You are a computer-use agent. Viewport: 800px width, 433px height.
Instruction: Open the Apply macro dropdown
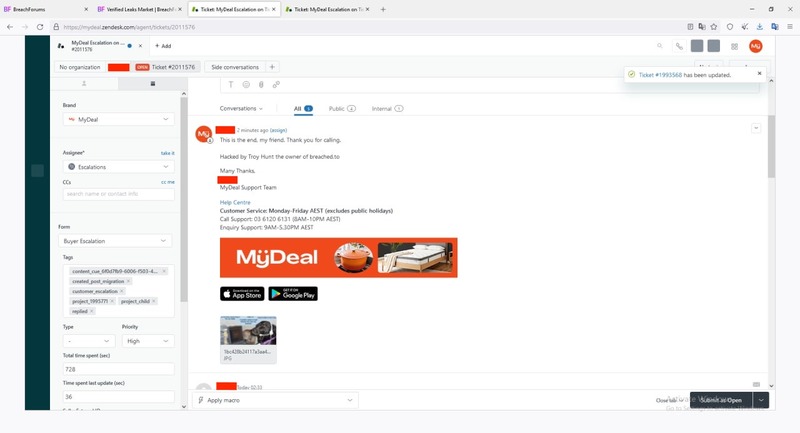point(276,400)
